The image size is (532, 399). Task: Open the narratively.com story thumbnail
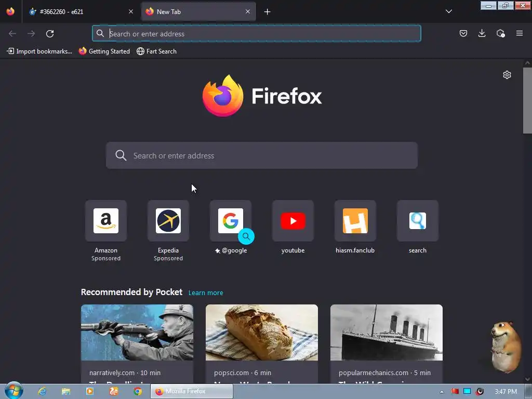(137, 332)
